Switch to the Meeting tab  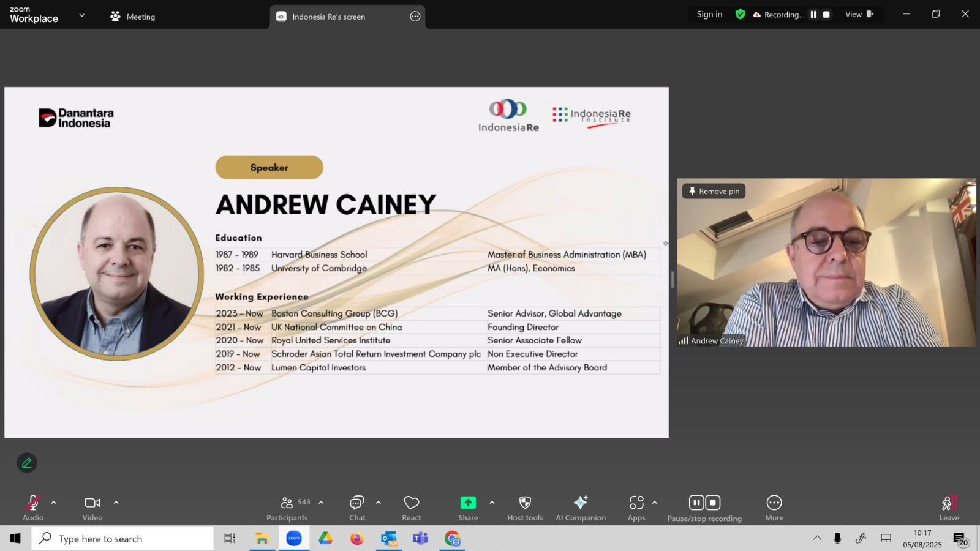click(x=133, y=17)
